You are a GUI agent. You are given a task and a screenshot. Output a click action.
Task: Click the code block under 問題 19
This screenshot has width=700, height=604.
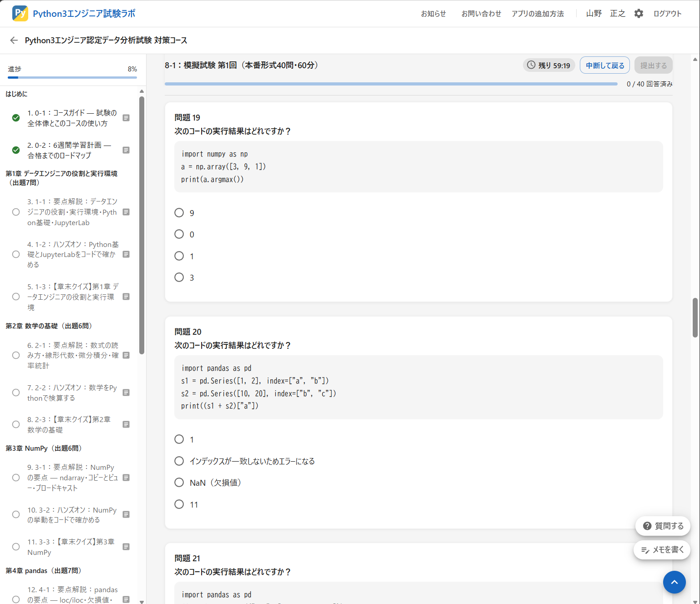click(418, 166)
